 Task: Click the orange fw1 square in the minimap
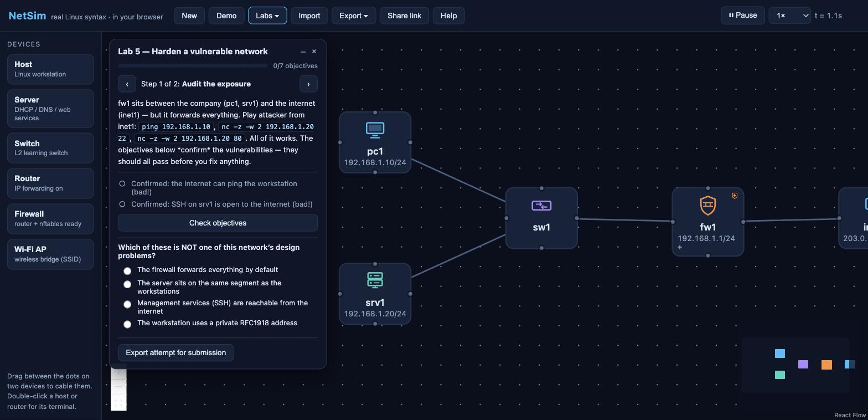point(826,365)
